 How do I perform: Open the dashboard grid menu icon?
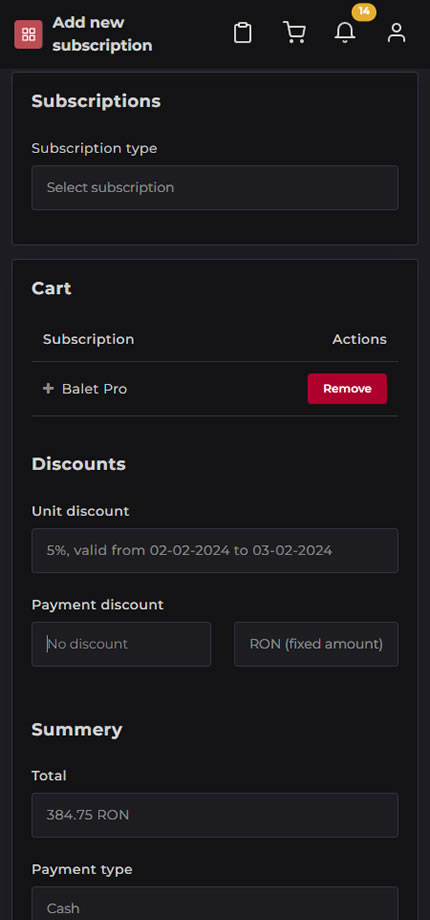(28, 35)
